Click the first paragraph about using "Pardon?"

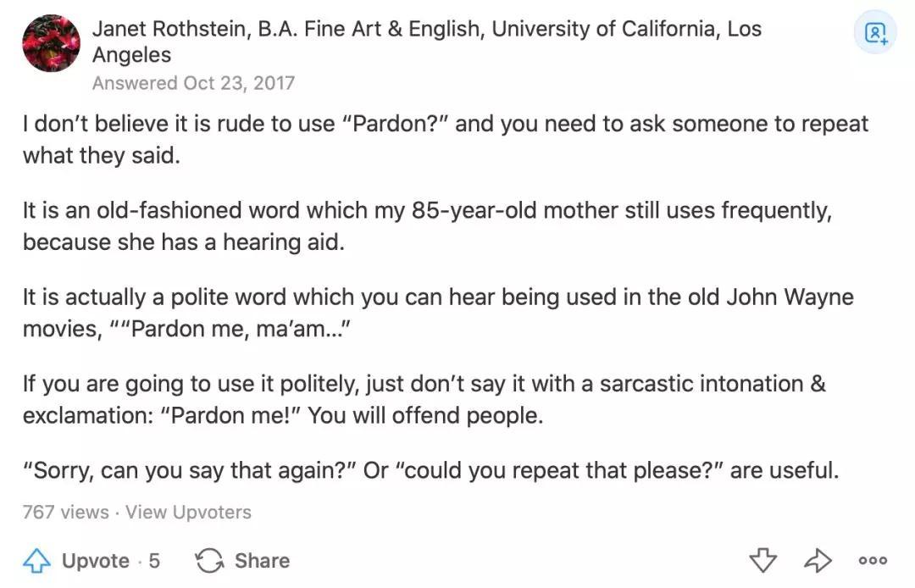445,140
